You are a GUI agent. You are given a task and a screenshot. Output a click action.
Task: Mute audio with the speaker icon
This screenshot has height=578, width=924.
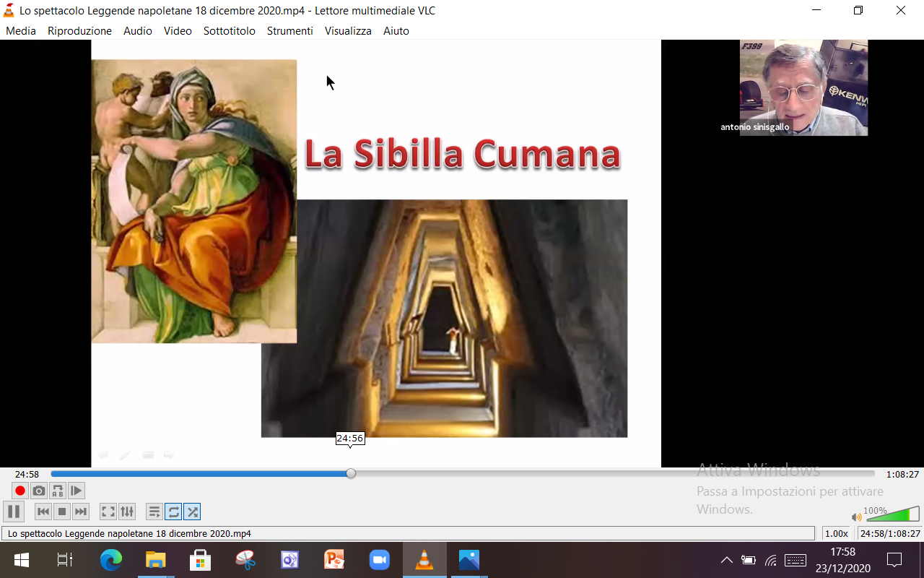[x=857, y=517]
